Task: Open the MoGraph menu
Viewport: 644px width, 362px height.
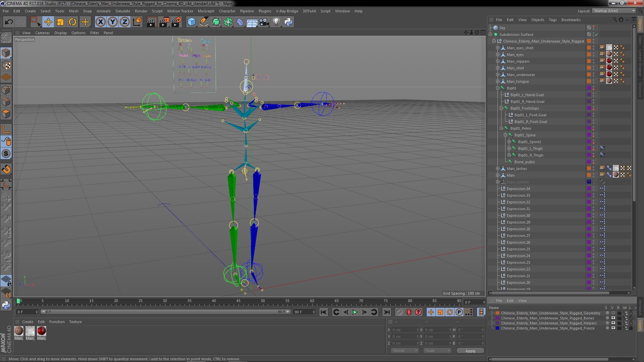Action: tap(206, 11)
